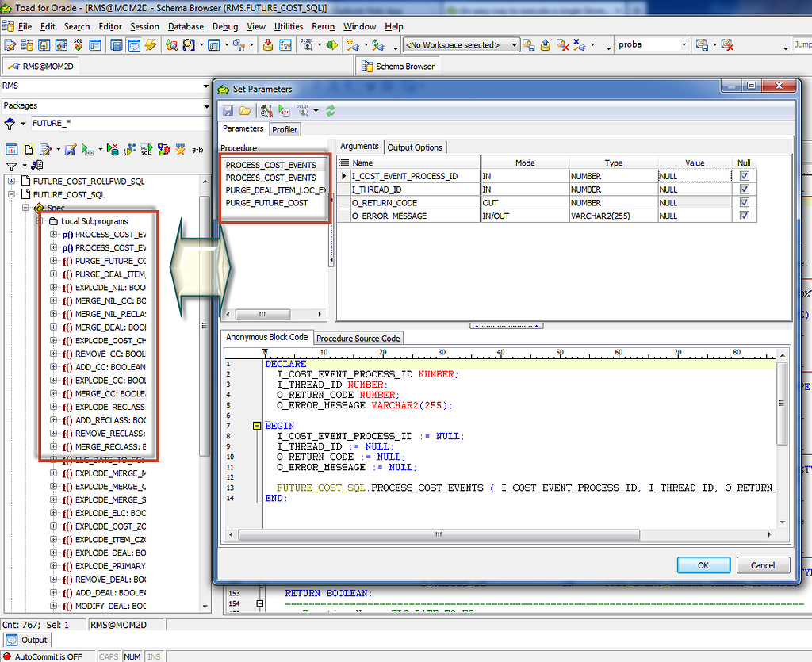Click the OK button
Viewport: 812px width, 662px height.
(x=703, y=565)
